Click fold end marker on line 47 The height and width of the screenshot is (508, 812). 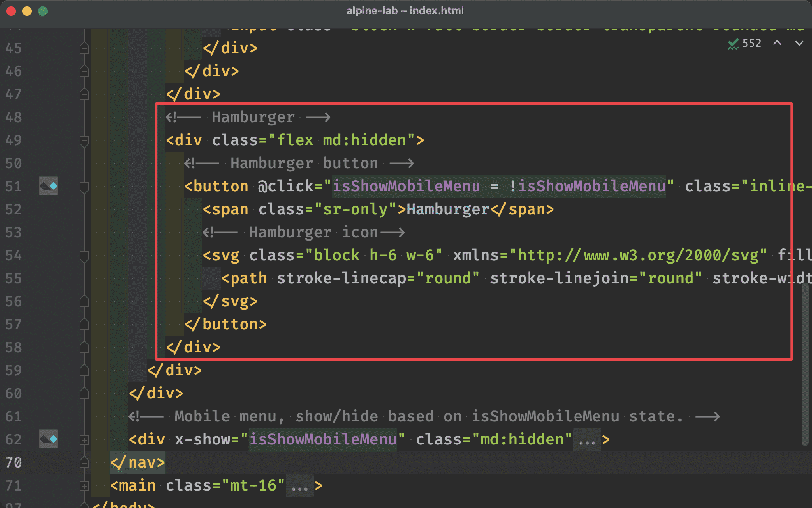click(x=84, y=94)
